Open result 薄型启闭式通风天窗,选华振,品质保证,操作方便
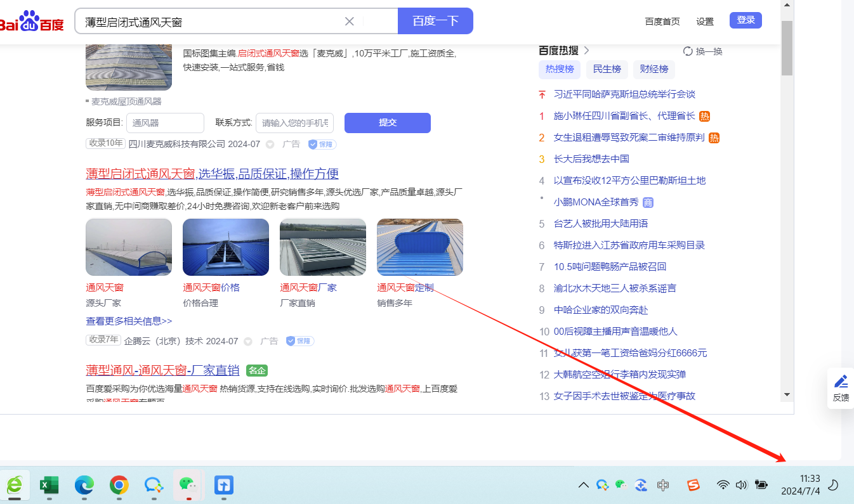 click(x=213, y=174)
